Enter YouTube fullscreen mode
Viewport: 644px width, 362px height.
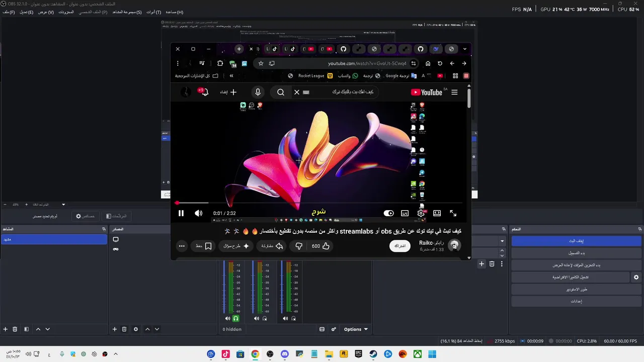click(x=453, y=213)
